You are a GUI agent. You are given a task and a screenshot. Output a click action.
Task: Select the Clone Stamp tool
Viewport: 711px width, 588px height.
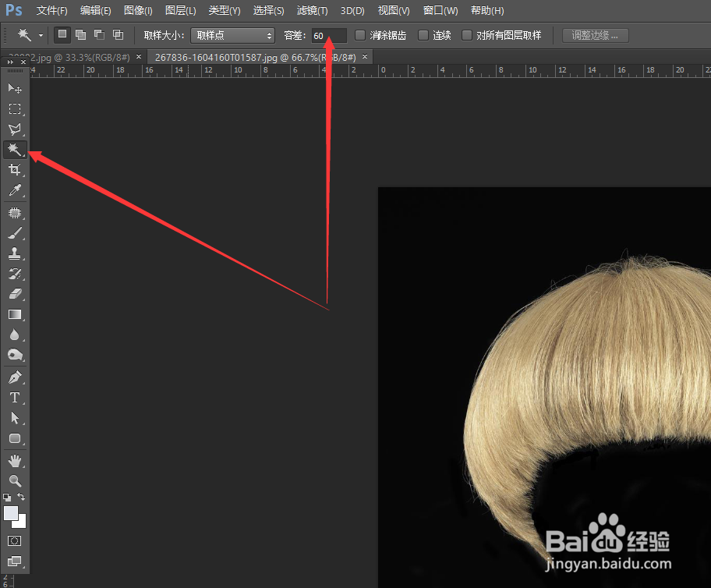coord(15,253)
